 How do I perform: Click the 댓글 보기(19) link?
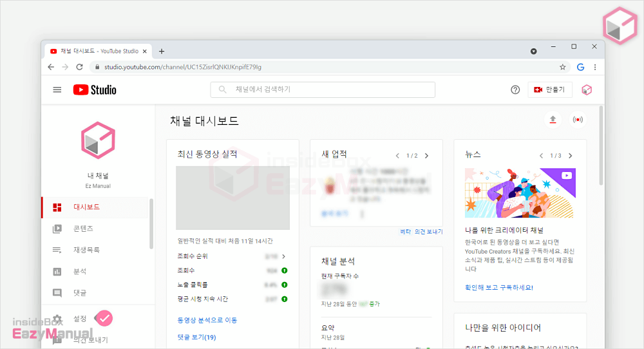point(196,337)
